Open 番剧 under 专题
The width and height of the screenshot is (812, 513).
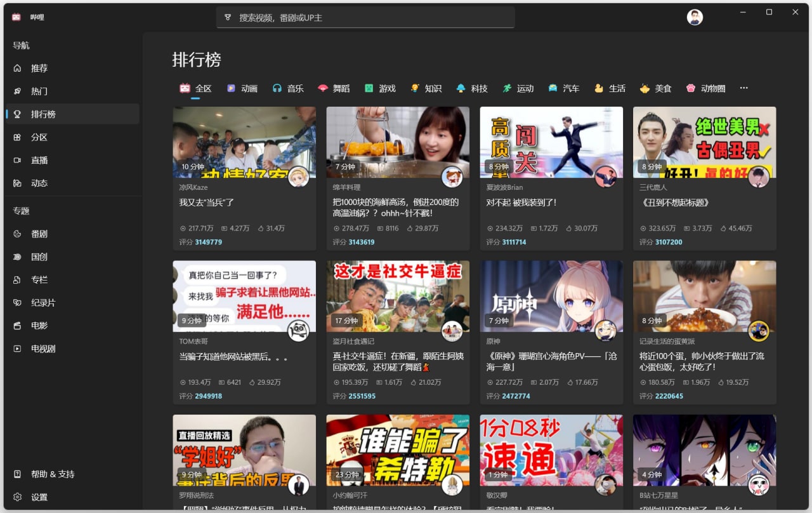pos(72,234)
